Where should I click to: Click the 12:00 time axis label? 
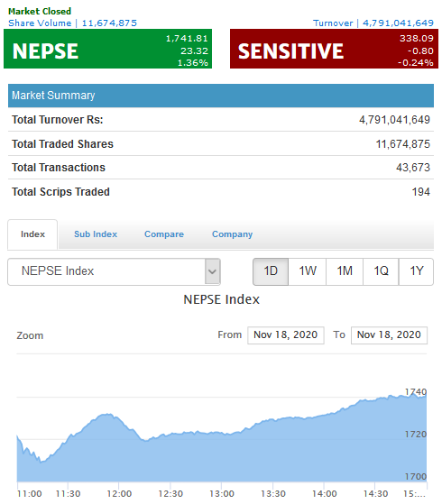click(x=119, y=494)
